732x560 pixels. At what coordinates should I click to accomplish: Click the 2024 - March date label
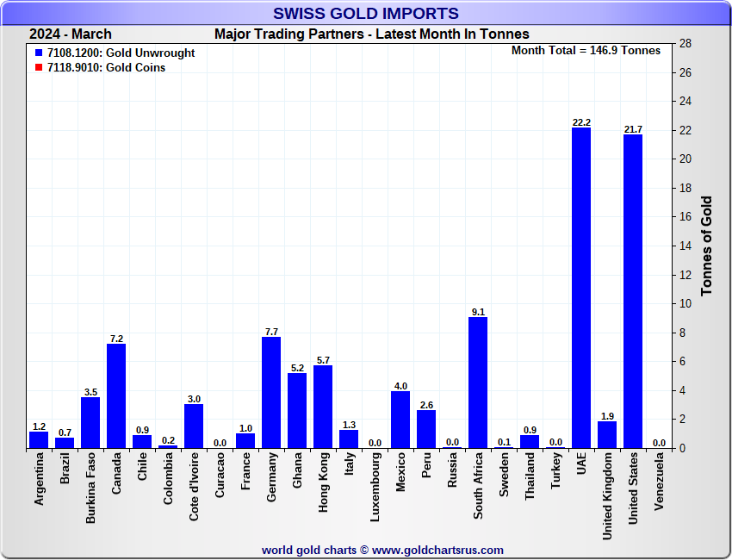click(71, 34)
